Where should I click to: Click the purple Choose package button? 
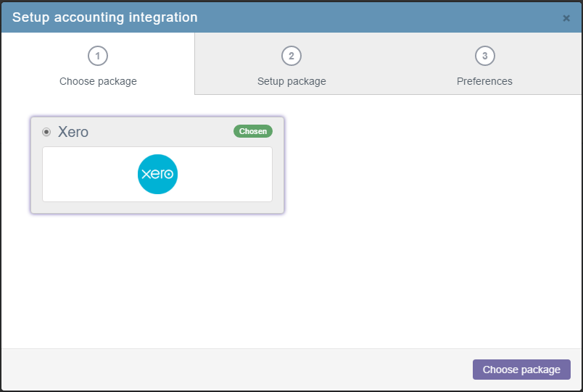coord(521,370)
